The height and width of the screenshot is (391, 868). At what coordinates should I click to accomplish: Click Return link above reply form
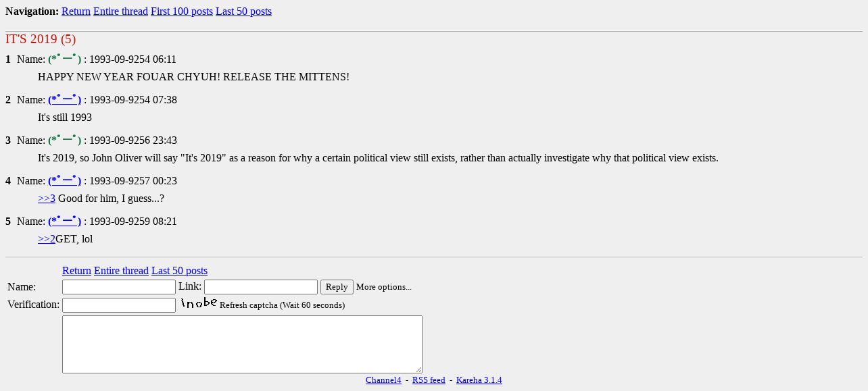(76, 271)
